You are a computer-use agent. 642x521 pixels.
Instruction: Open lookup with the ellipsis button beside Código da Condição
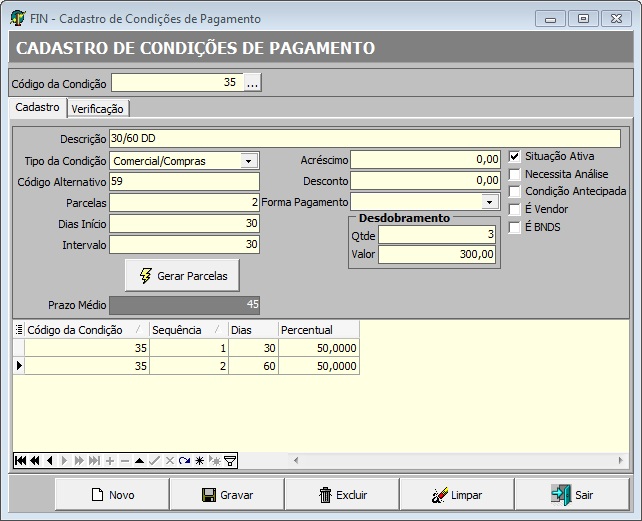tap(252, 83)
